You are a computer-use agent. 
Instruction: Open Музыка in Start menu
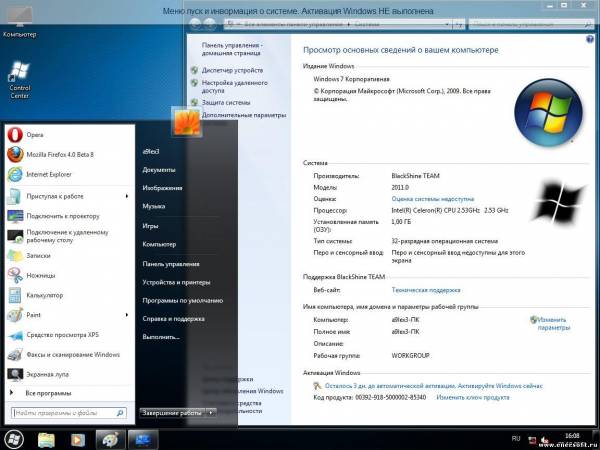[x=154, y=206]
